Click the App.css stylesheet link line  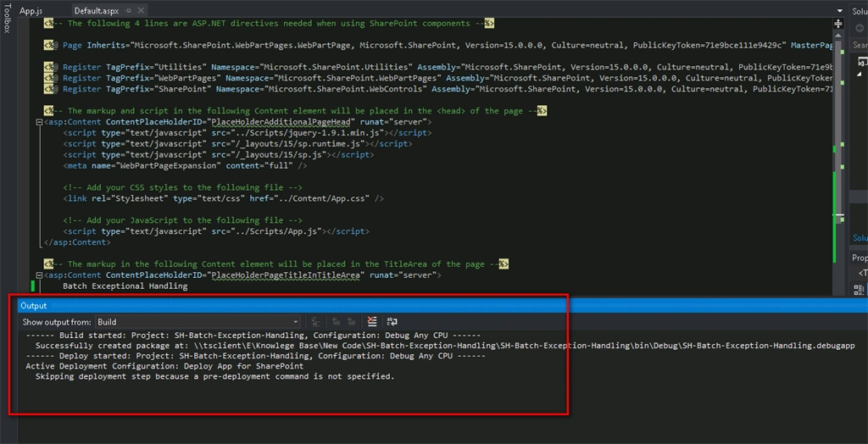[x=224, y=198]
